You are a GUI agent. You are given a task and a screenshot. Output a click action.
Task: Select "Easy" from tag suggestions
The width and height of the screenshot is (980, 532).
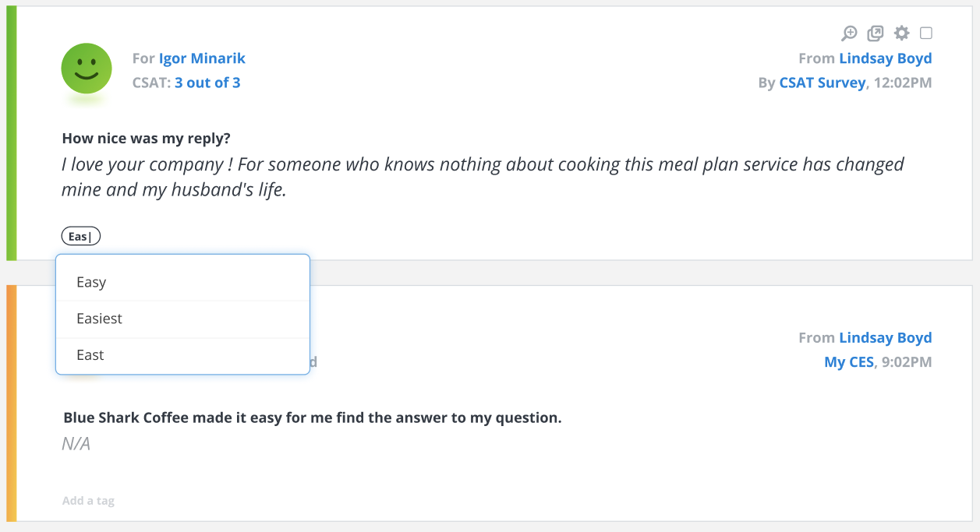91,282
